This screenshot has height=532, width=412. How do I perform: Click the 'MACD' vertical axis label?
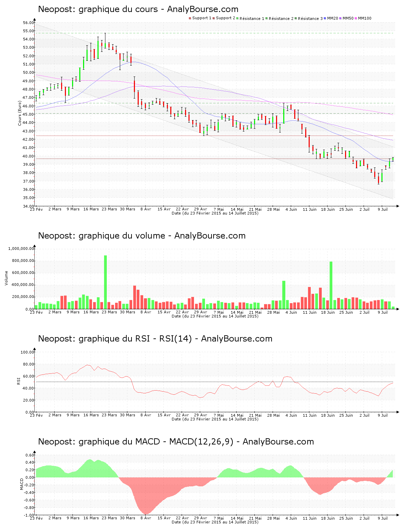tap(22, 484)
